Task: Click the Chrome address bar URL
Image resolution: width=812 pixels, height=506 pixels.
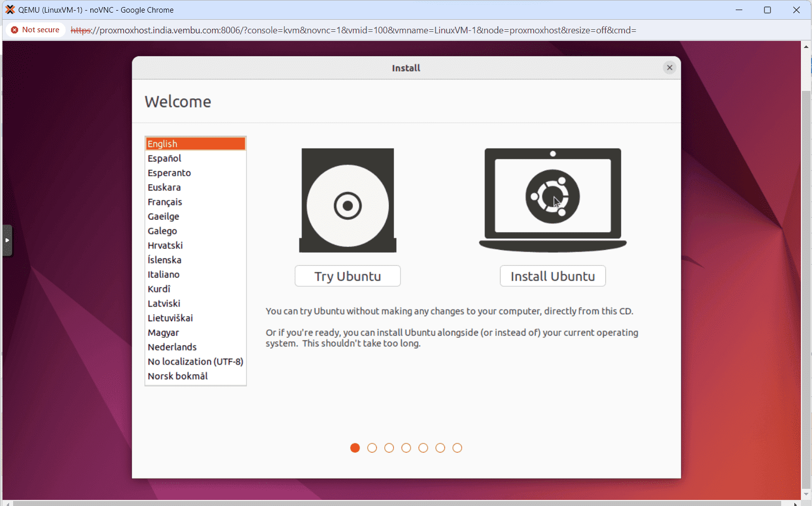Action: pos(353,30)
